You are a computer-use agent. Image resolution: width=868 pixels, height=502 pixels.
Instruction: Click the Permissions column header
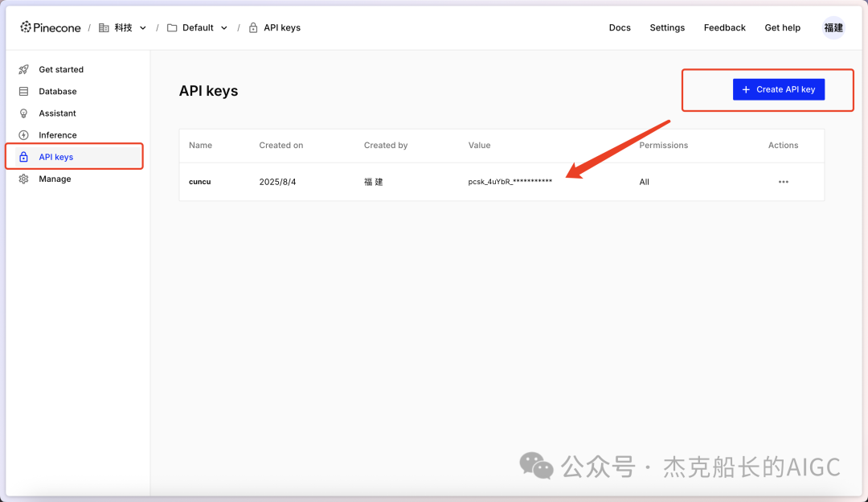click(x=664, y=145)
